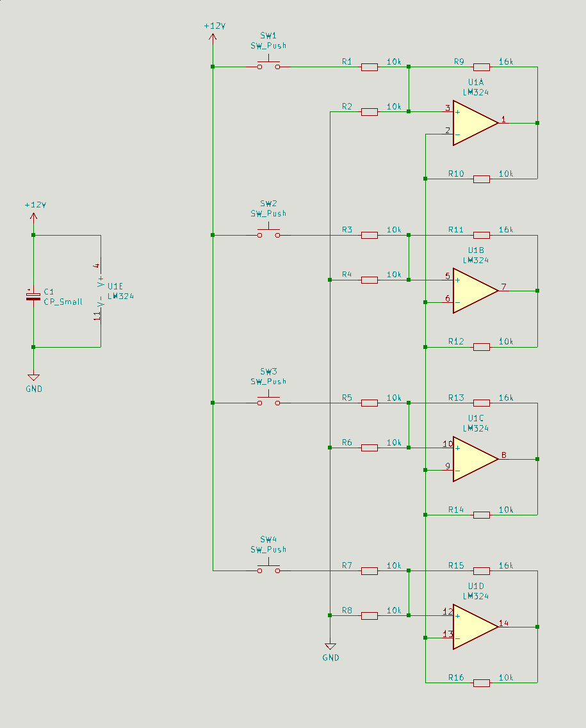Select the U1A op-amp triangle symbol
This screenshot has height=728, width=586.
474,123
